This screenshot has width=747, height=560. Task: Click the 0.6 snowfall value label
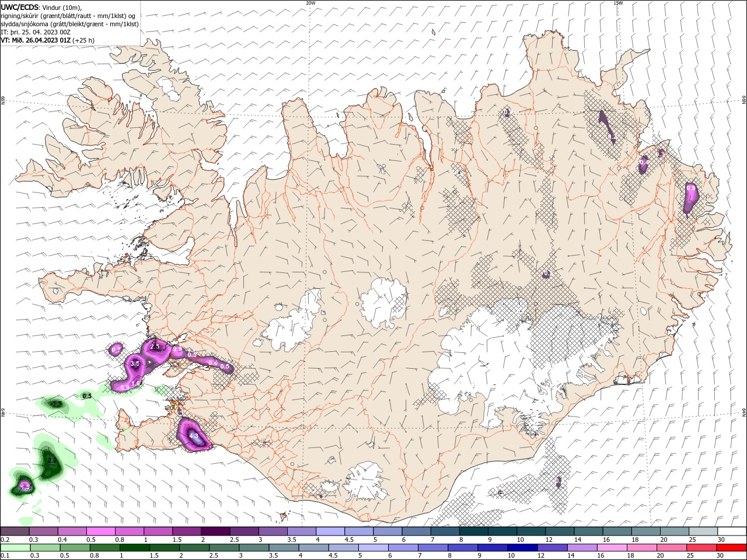pos(213,363)
